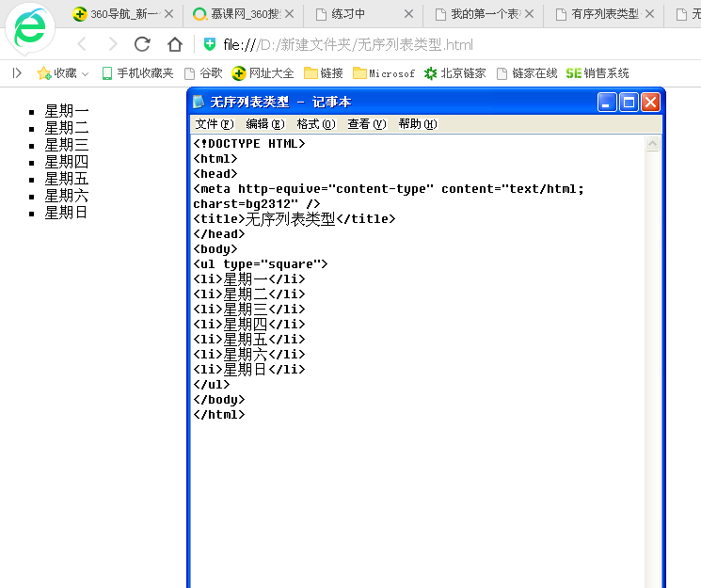Open Notepad 帮助(H) menu
The width and height of the screenshot is (701, 588).
tap(418, 124)
